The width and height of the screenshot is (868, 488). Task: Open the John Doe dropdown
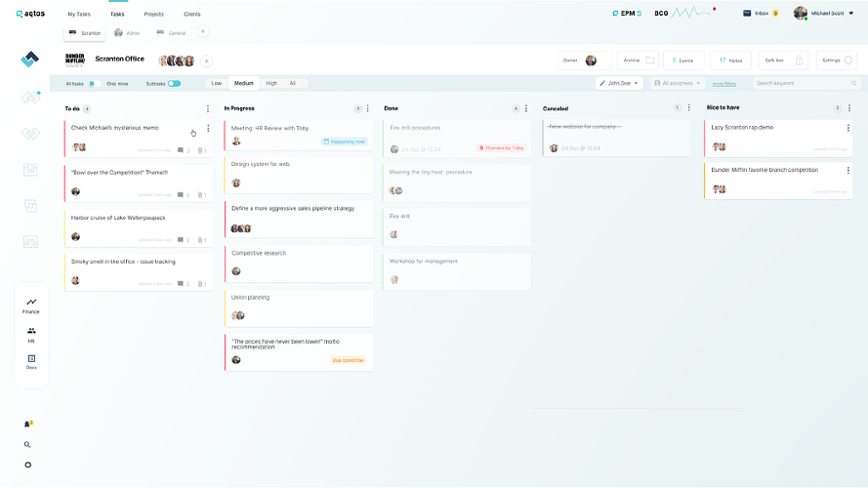[x=619, y=83]
